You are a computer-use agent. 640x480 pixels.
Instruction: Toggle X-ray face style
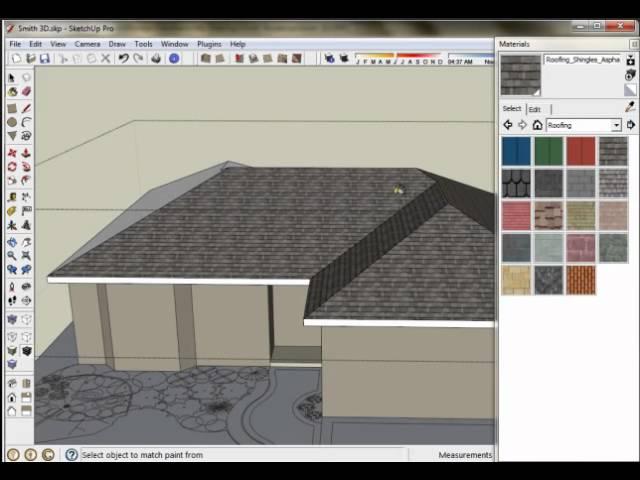(x=12, y=320)
